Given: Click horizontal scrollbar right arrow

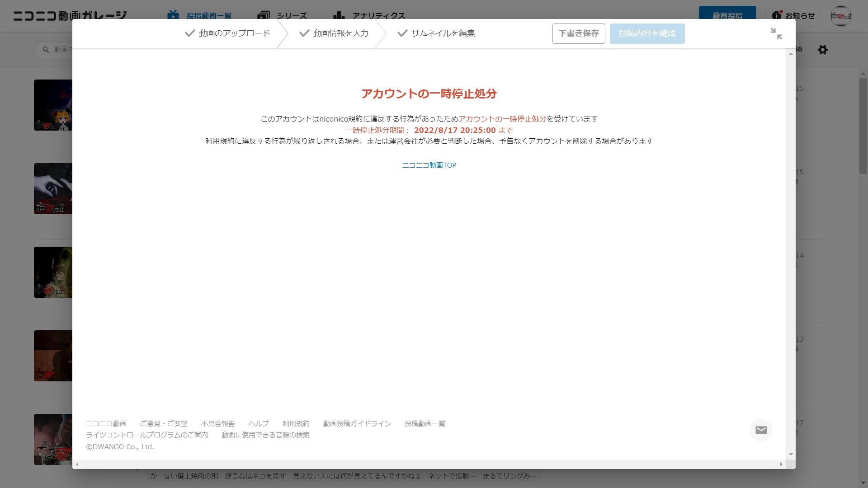Looking at the screenshot, I should click(x=781, y=464).
